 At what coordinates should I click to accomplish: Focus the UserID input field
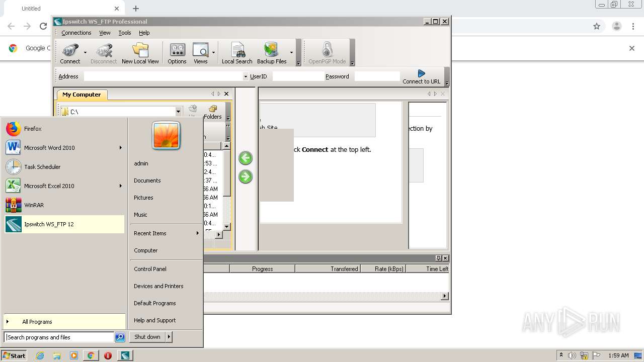[x=298, y=76]
